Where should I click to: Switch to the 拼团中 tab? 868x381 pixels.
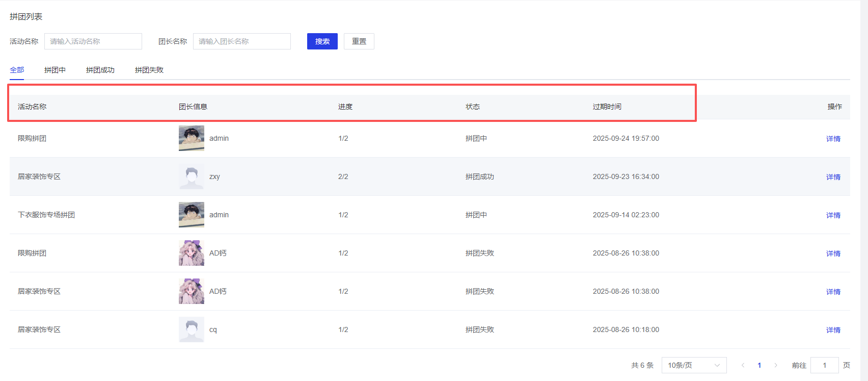click(x=55, y=70)
